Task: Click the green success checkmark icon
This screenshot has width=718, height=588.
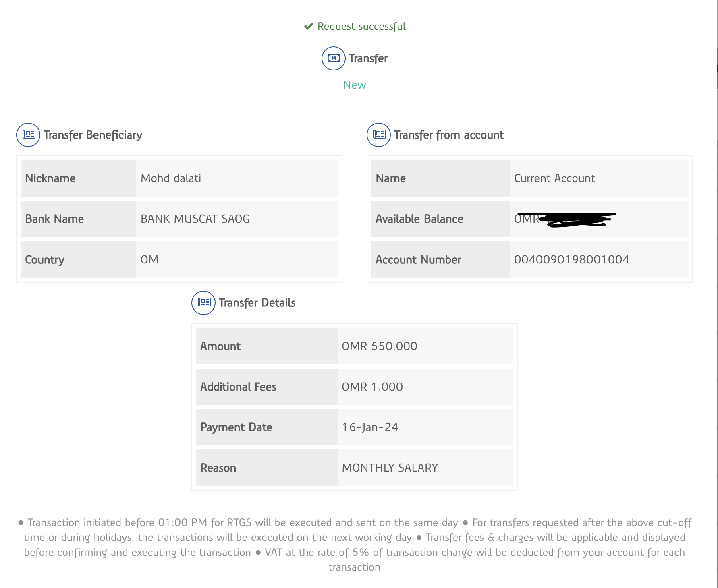Action: pos(309,27)
